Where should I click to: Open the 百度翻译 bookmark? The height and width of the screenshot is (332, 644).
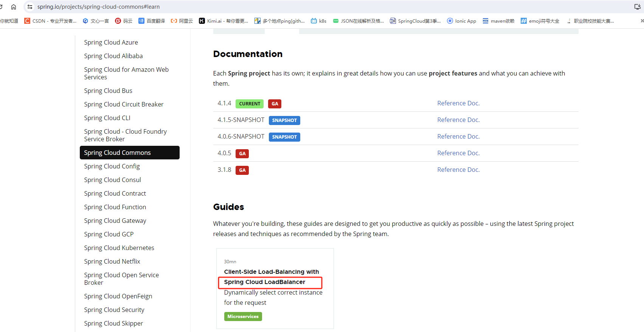(x=152, y=21)
